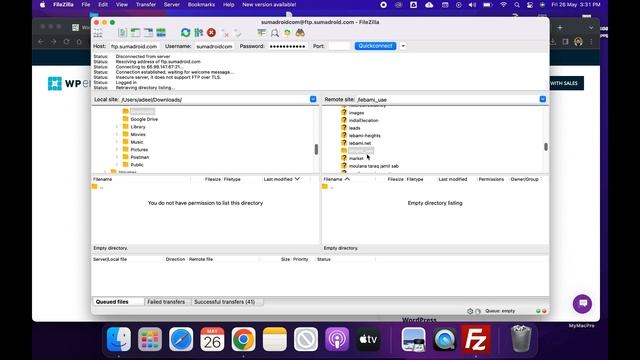Open the View menu
The height and width of the screenshot is (360, 640).
[122, 4]
